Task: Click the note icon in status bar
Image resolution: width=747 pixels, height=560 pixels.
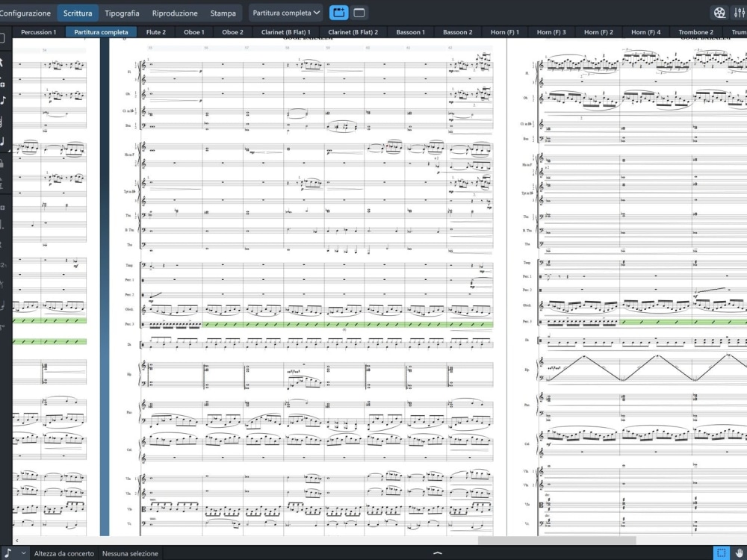Action: pyautogui.click(x=7, y=553)
